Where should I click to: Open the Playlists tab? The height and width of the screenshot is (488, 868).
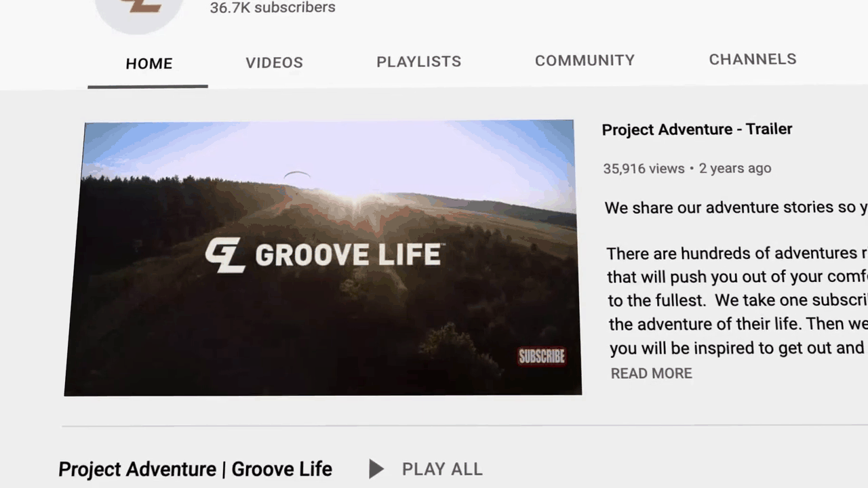[x=418, y=62]
